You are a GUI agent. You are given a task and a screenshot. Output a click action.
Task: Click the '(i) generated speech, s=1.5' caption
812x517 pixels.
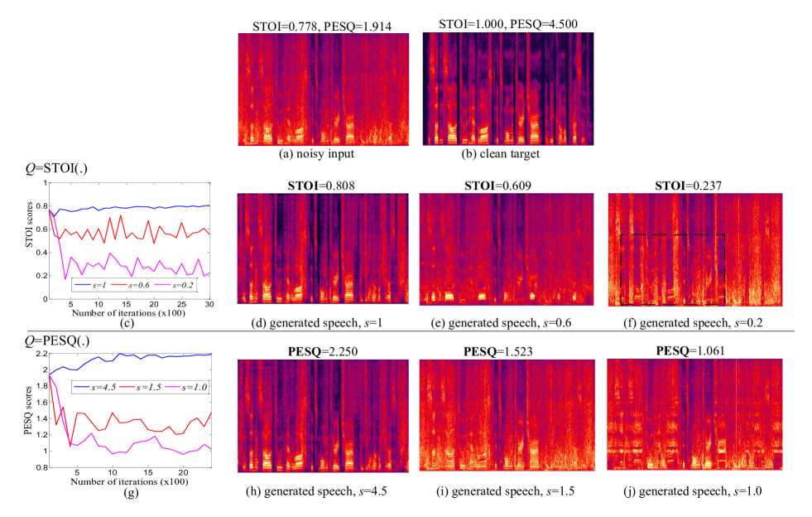[504, 491]
